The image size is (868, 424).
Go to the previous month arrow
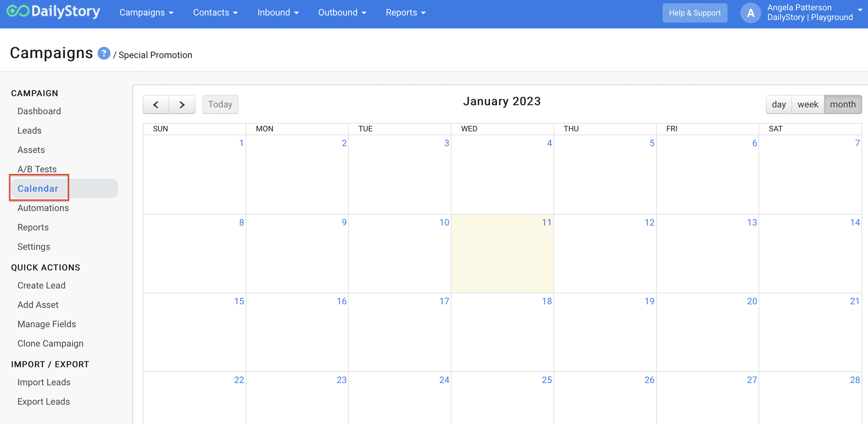[156, 105]
